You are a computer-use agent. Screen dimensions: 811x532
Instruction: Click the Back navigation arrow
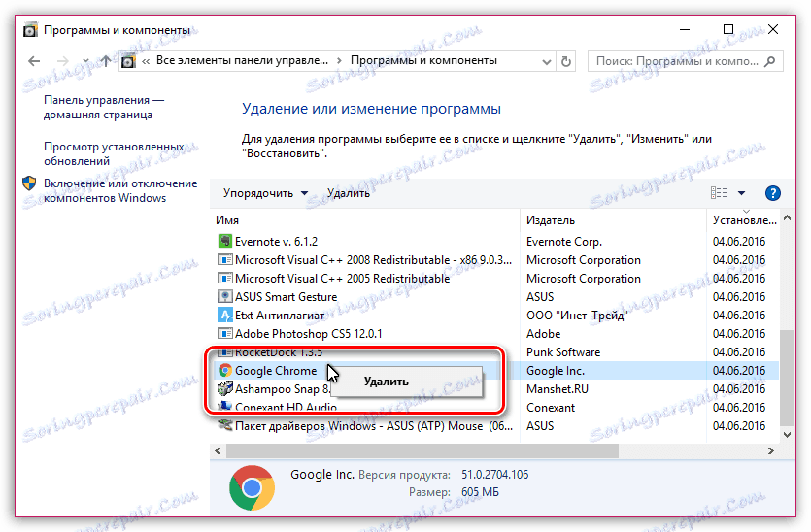34,61
